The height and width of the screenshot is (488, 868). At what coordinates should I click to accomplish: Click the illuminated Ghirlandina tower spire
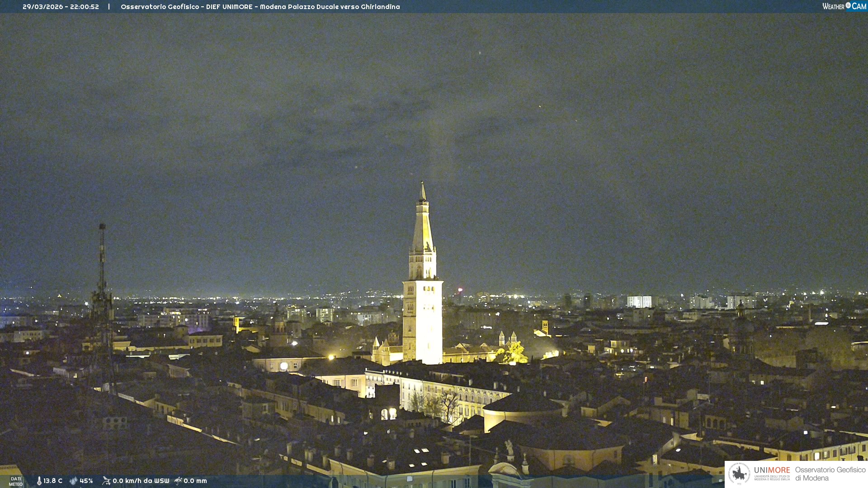coord(423,226)
